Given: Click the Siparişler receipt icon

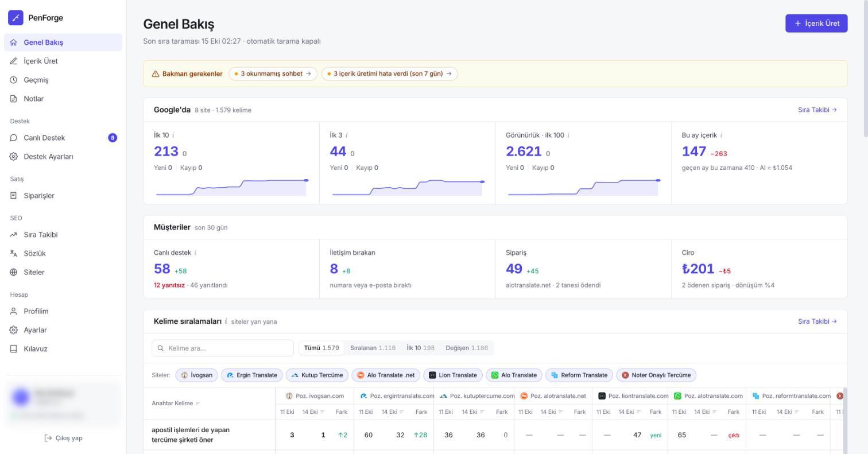Looking at the screenshot, I should click(14, 196).
